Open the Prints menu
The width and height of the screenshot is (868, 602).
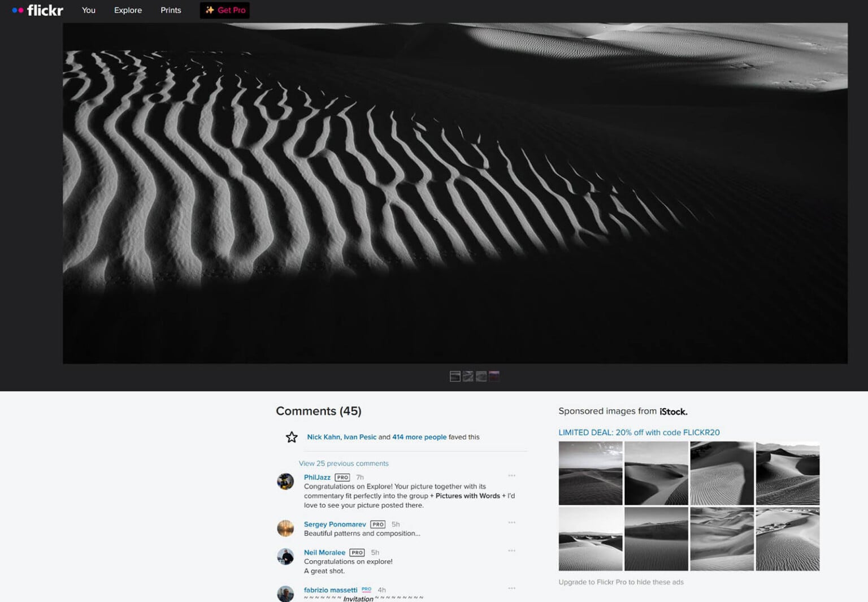pyautogui.click(x=171, y=10)
